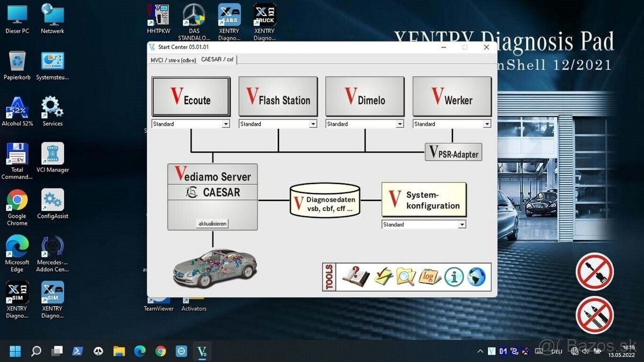Click the aktualisieren button
Screen dimensions: 644x362
pyautogui.click(x=213, y=223)
